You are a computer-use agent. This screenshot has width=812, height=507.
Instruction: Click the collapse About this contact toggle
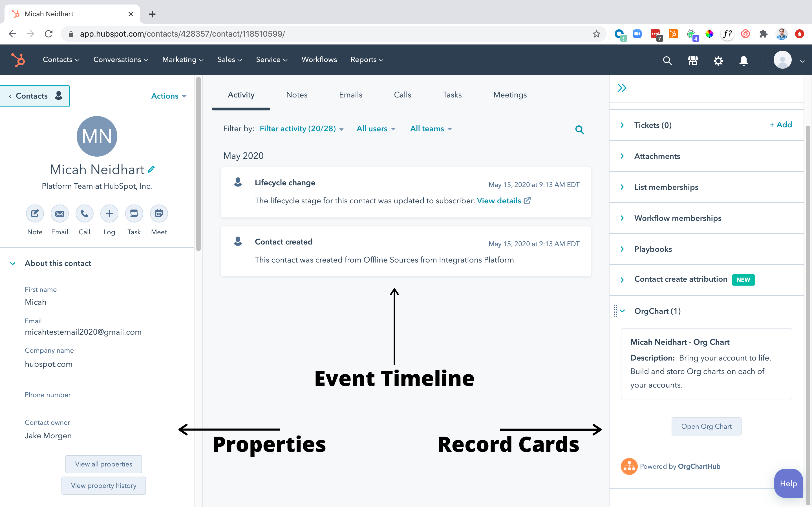pos(13,263)
